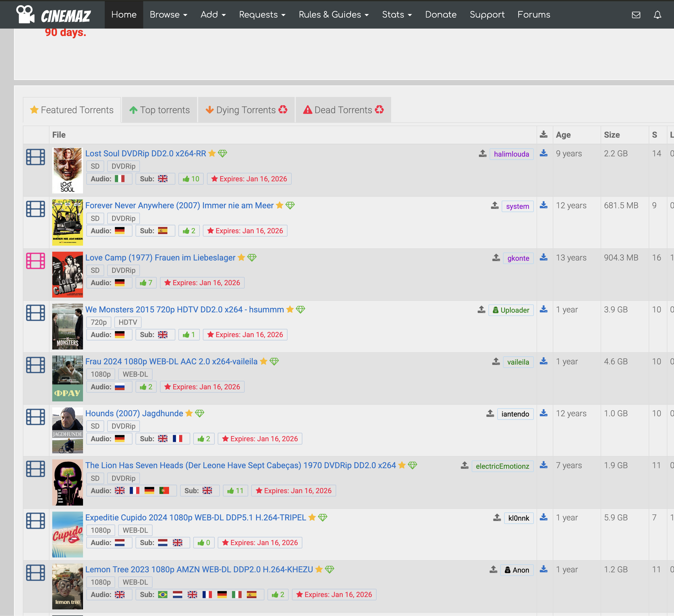Click the pink film icon beside Love Camp
674x616 pixels.
pos(35,261)
